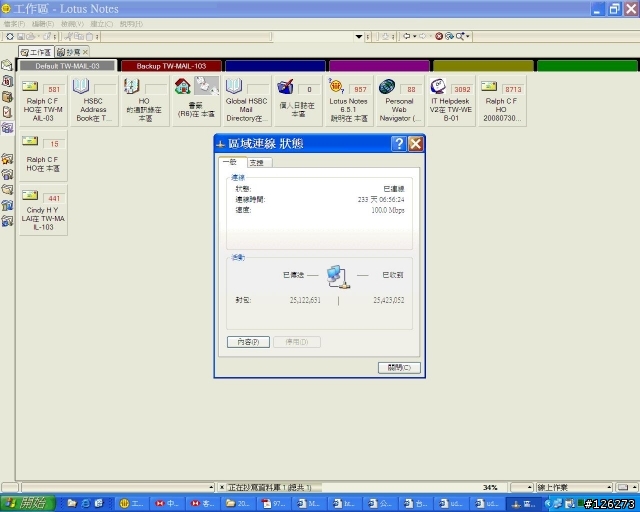This screenshot has width=640, height=512.
Task: Click the sent packets value 25,122,631
Action: point(305,300)
